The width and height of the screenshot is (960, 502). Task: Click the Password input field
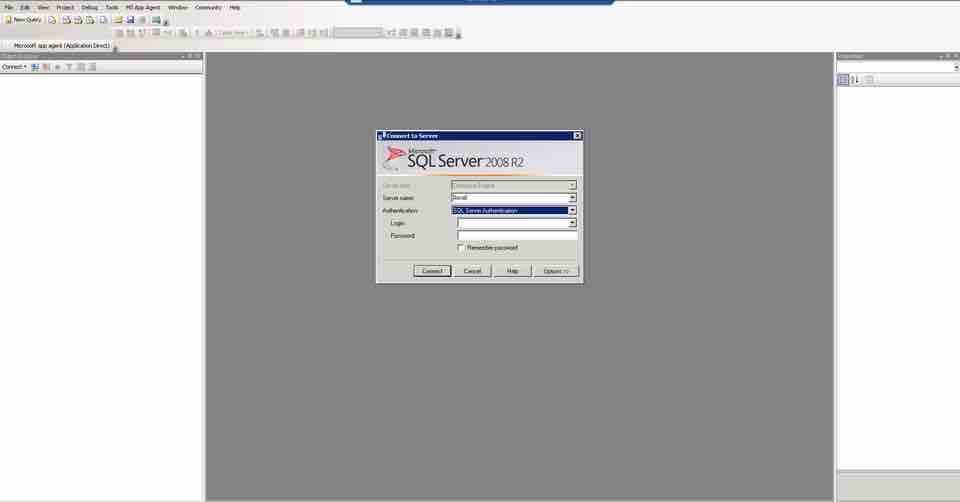(x=517, y=236)
